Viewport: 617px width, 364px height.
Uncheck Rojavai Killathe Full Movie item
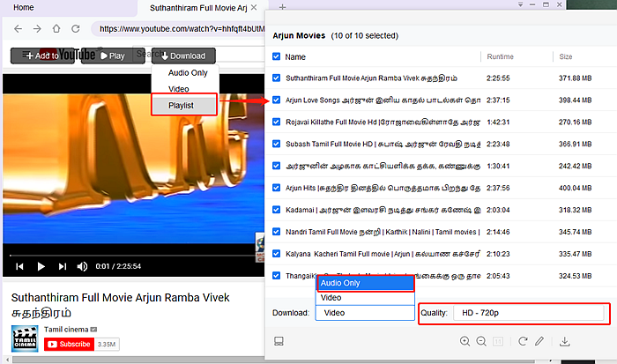click(x=276, y=122)
